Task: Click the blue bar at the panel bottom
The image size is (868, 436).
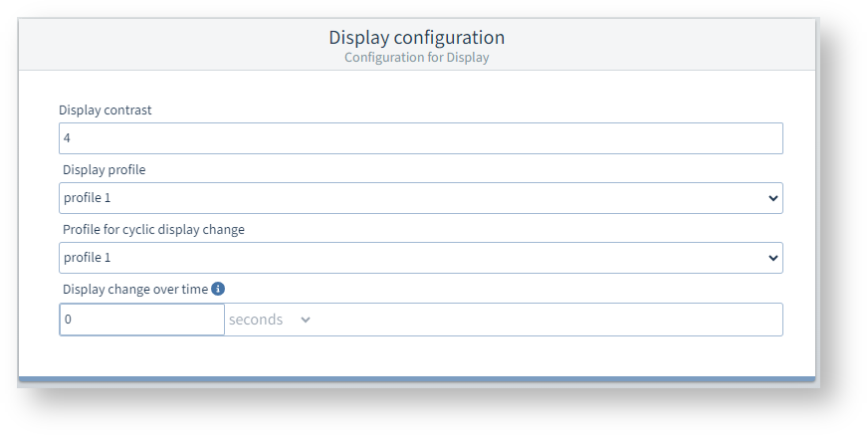Action: click(416, 379)
